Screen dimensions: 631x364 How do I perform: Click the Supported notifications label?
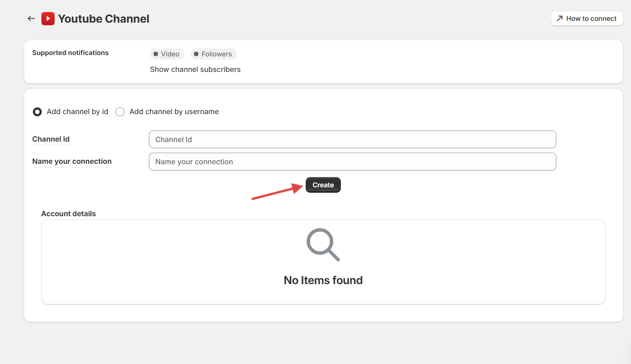pyautogui.click(x=70, y=53)
